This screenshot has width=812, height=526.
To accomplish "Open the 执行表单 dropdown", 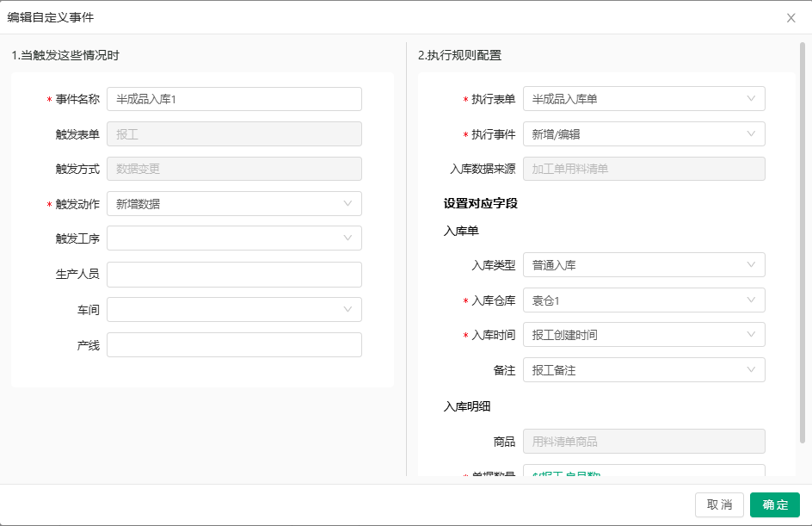I will (x=643, y=99).
